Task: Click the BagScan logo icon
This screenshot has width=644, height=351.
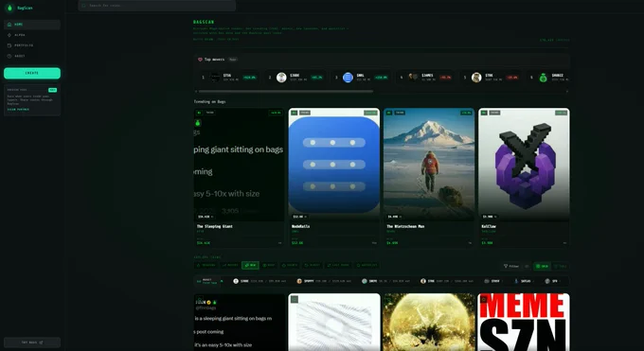Action: (x=9, y=8)
